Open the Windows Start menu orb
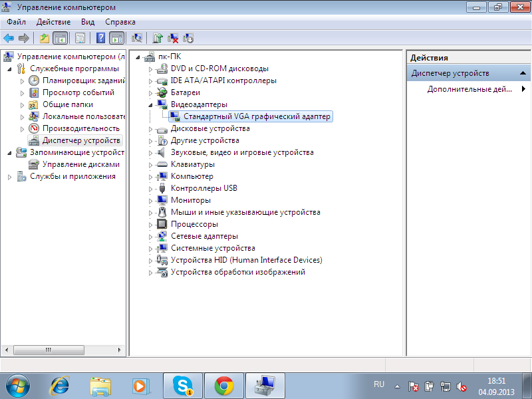Image resolution: width=532 pixels, height=399 pixels. click(18, 386)
